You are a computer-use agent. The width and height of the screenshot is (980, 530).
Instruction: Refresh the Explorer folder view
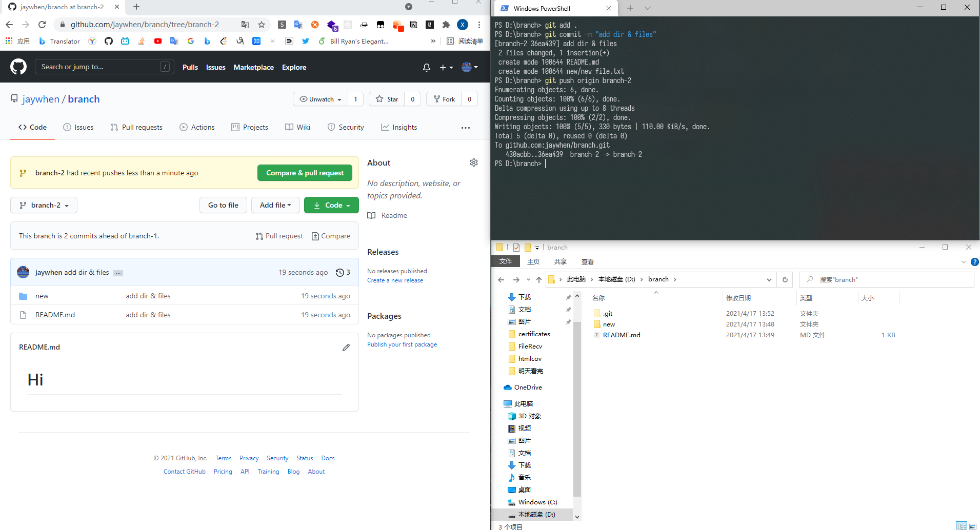[x=785, y=279]
